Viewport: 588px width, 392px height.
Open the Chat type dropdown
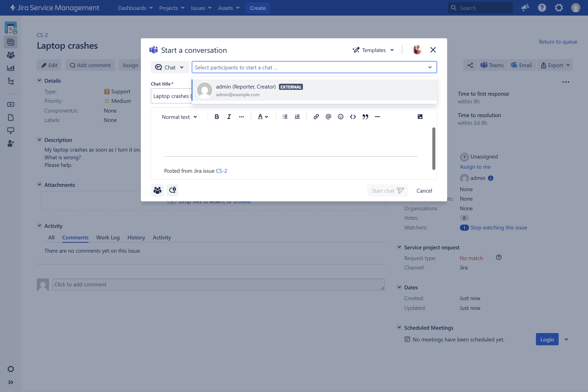[170, 67]
